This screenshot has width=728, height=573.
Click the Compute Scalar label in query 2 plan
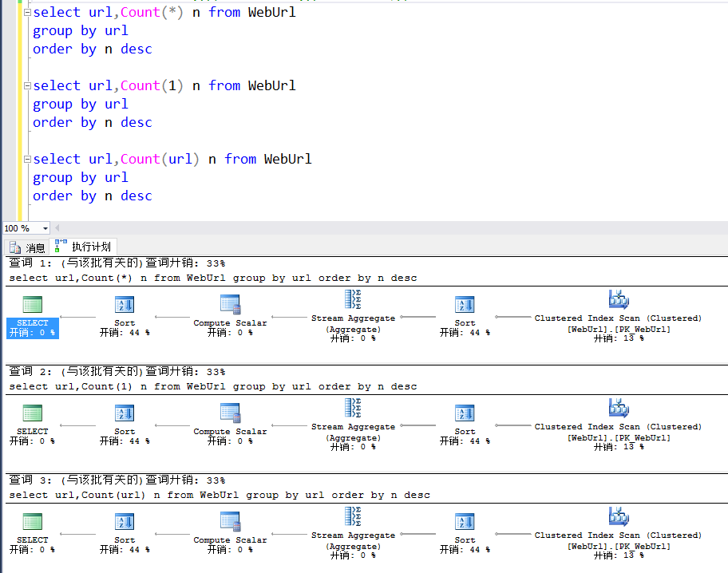[230, 432]
